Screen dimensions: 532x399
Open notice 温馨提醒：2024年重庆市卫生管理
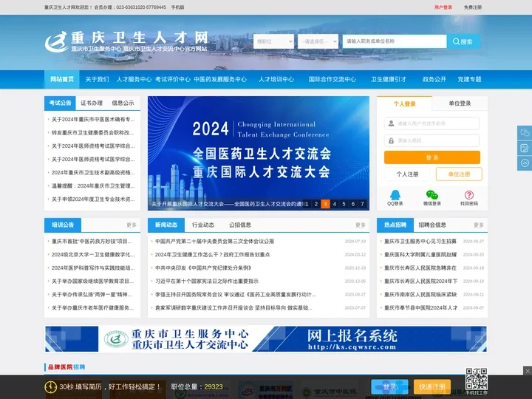click(93, 186)
